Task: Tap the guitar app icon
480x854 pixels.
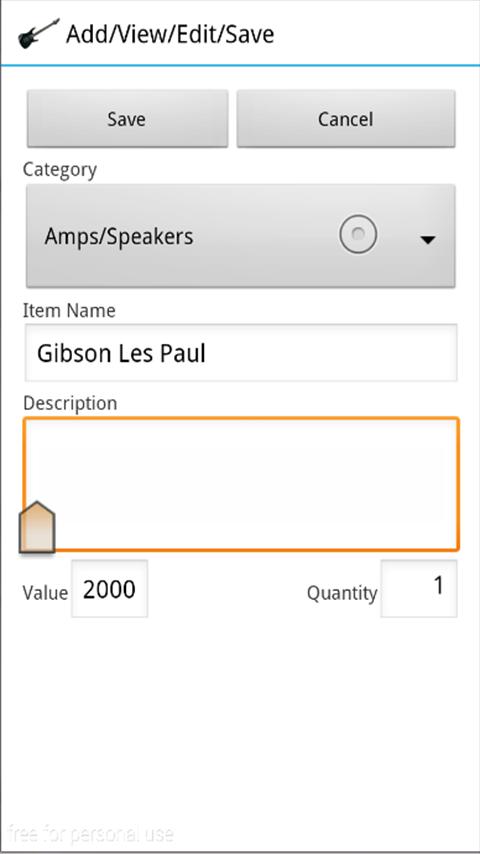Action: (38, 34)
